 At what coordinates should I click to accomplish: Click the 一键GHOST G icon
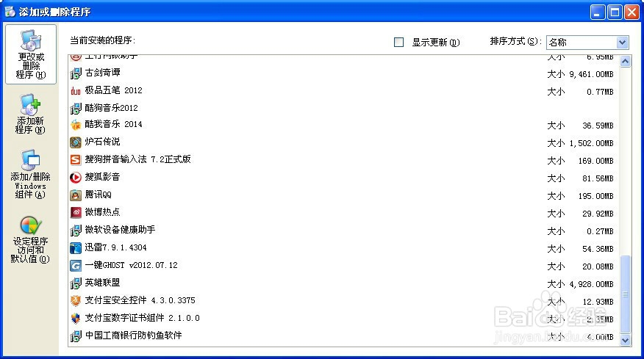(x=76, y=266)
